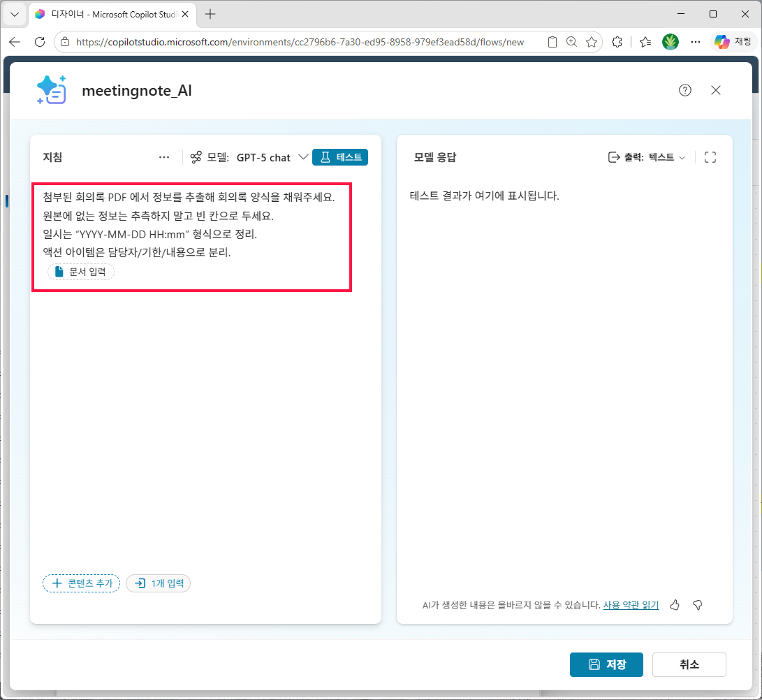Expand the GPT-5 chat model dropdown
Viewport: 762px width, 700px height.
tap(272, 157)
